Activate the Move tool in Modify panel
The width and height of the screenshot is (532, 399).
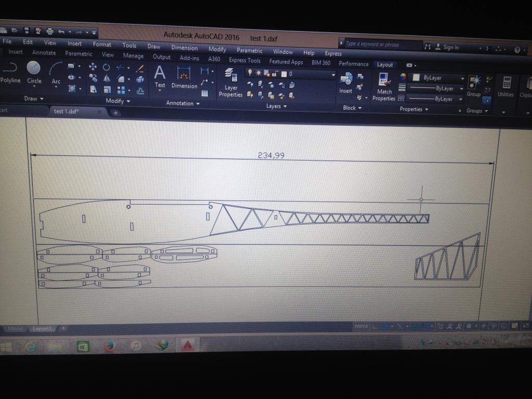(x=92, y=66)
